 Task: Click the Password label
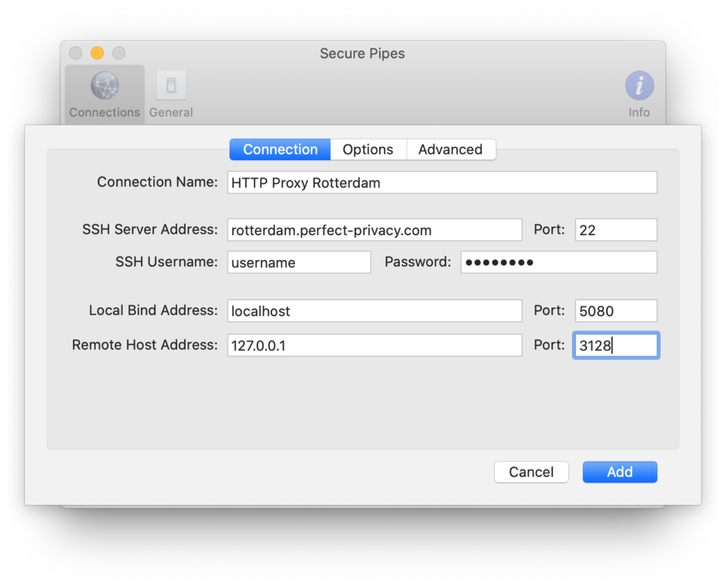click(x=418, y=262)
